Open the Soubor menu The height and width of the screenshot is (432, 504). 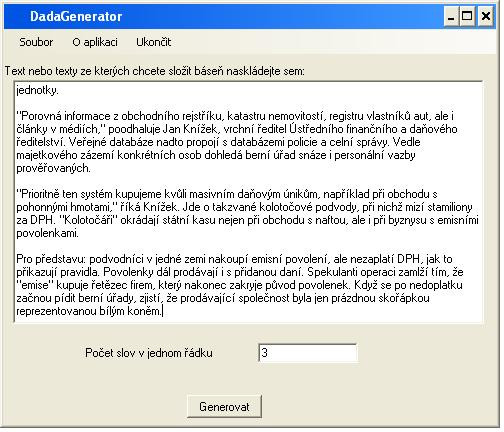click(36, 42)
